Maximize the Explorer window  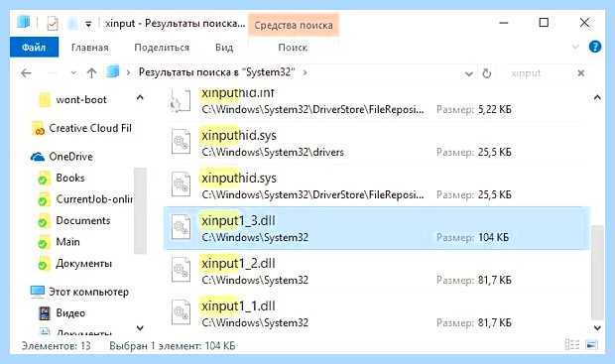[544, 23]
